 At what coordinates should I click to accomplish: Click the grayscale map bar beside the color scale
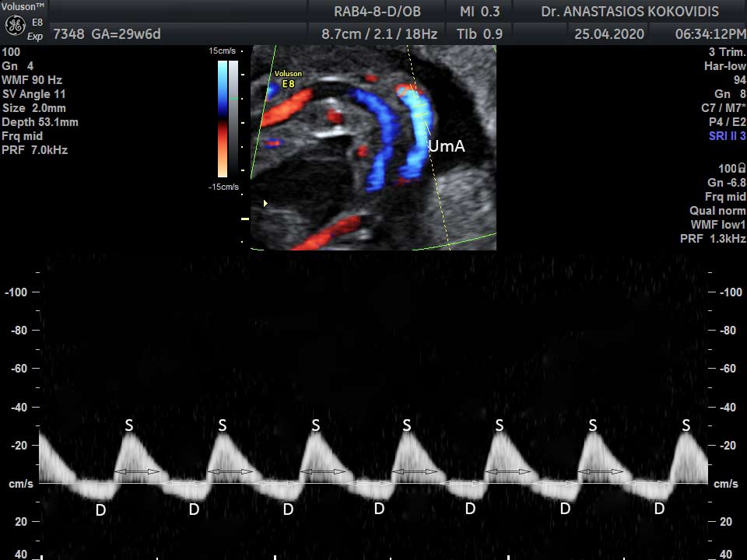(233, 118)
